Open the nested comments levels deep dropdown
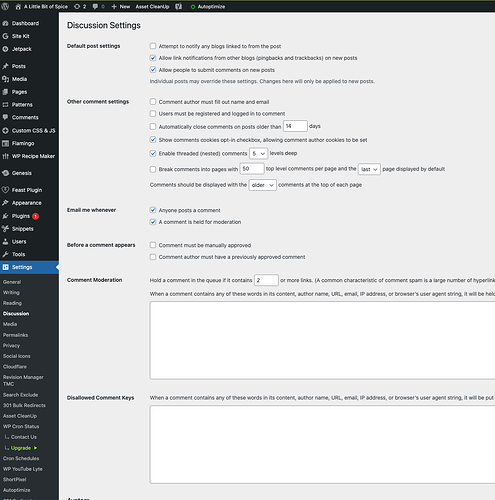The width and height of the screenshot is (495, 500). tap(258, 153)
